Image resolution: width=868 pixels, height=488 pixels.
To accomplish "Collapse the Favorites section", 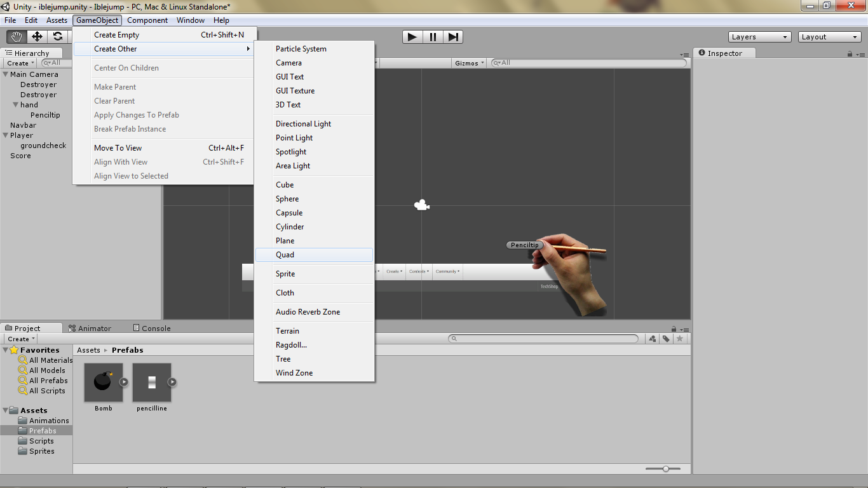I will coord(6,350).
